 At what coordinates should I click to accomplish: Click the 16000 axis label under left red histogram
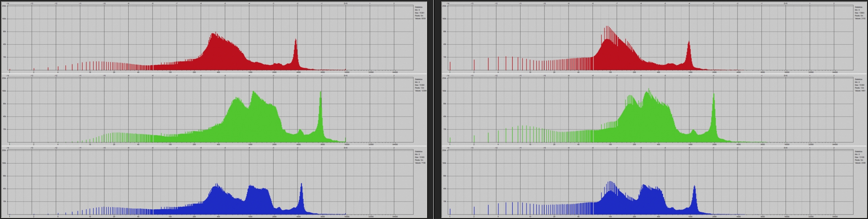coord(347,72)
